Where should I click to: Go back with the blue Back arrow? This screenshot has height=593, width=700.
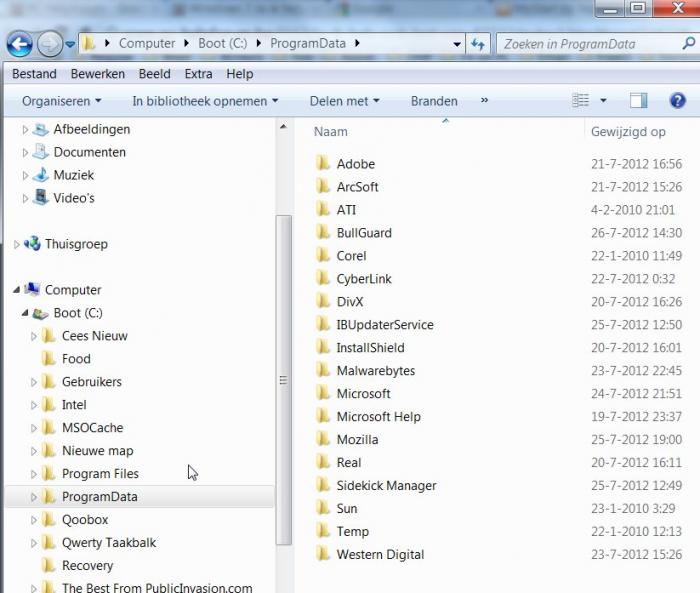pyautogui.click(x=19, y=44)
